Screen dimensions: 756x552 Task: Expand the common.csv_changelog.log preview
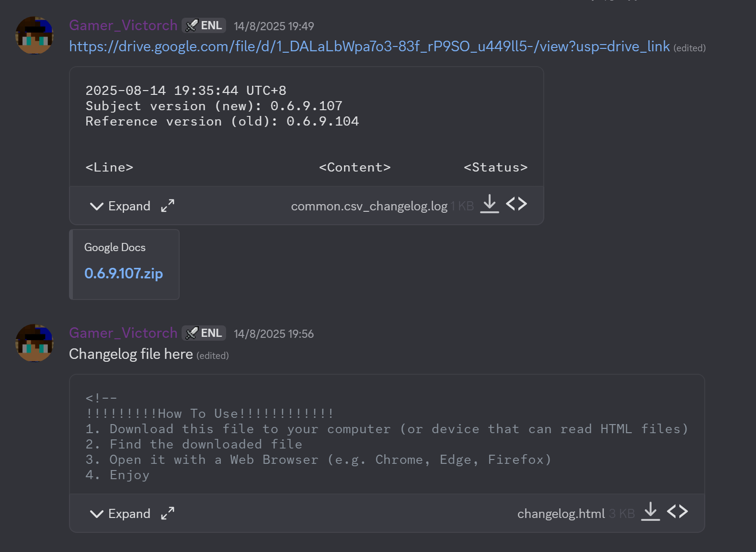(x=120, y=206)
